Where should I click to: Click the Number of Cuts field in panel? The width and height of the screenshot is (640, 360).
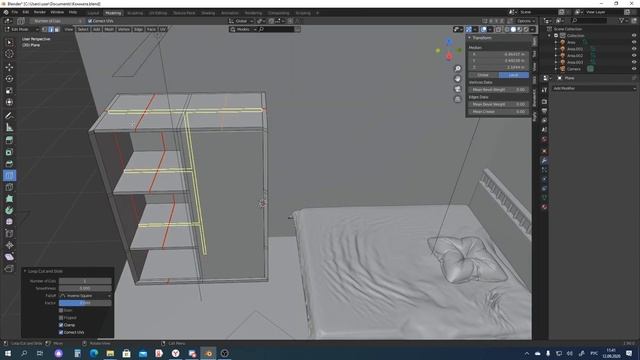click(85, 281)
